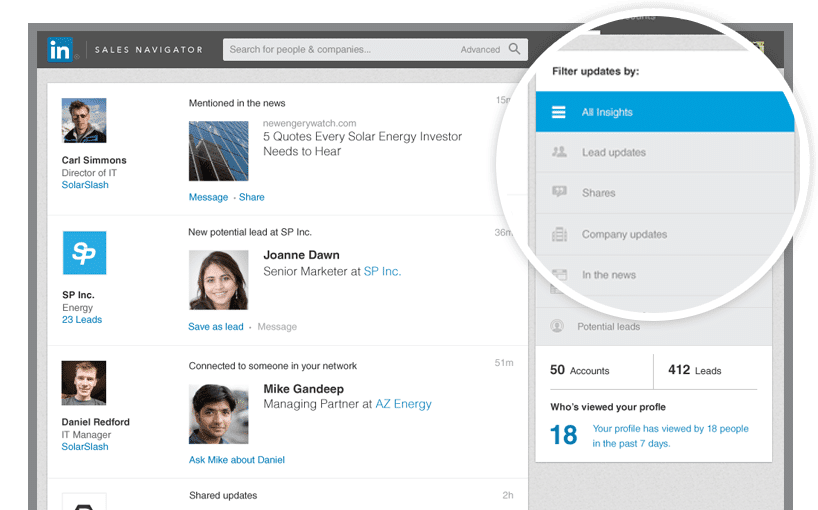Image resolution: width=818 pixels, height=510 pixels.
Task: Click the Mentioned in the news heading
Action: click(x=237, y=103)
